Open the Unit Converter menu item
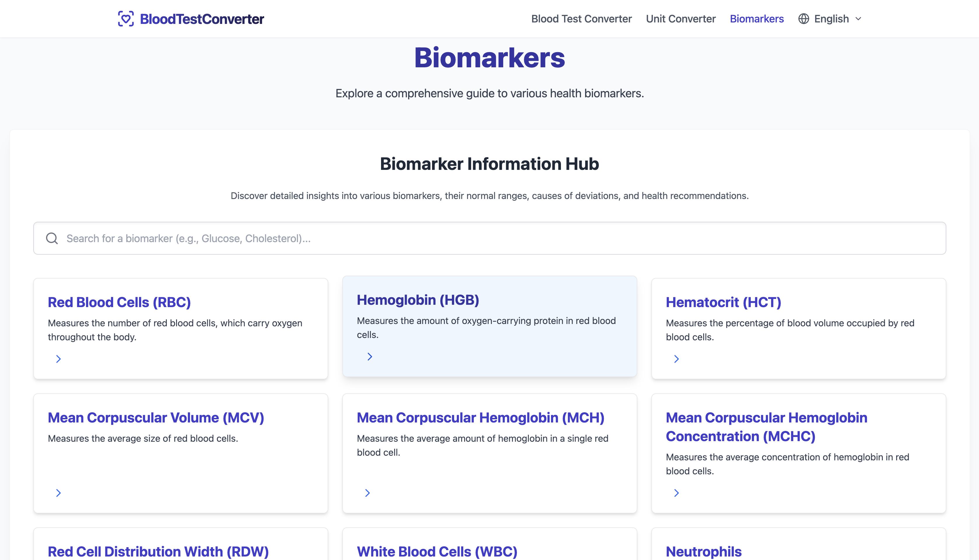This screenshot has width=979, height=560. [x=680, y=18]
